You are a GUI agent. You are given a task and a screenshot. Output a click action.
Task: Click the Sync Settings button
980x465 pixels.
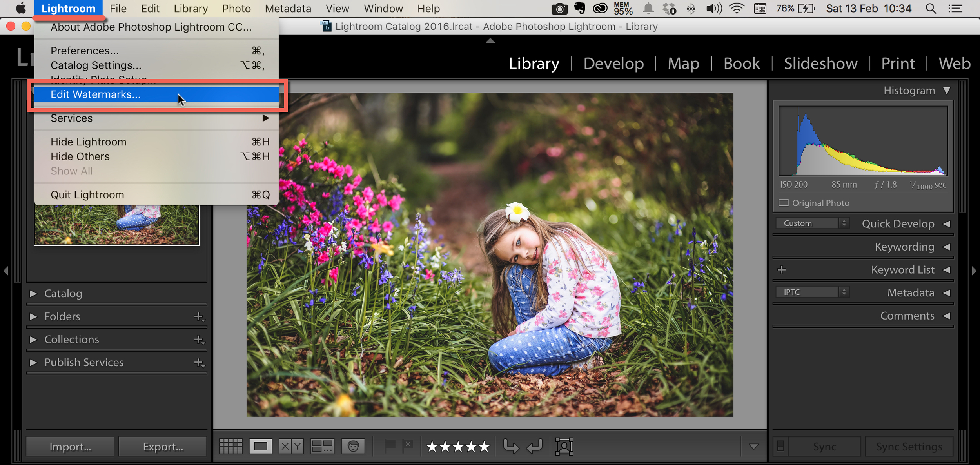pos(909,446)
